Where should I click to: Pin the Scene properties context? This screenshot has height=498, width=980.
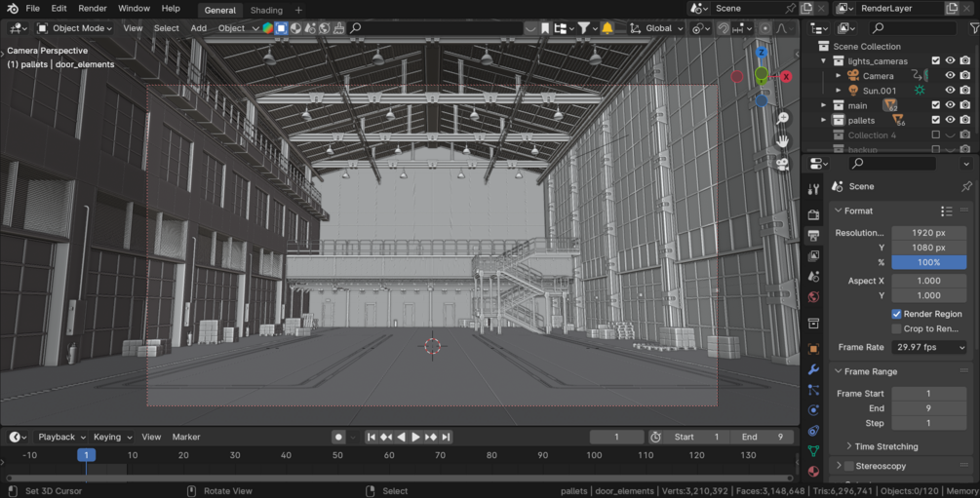click(x=966, y=186)
